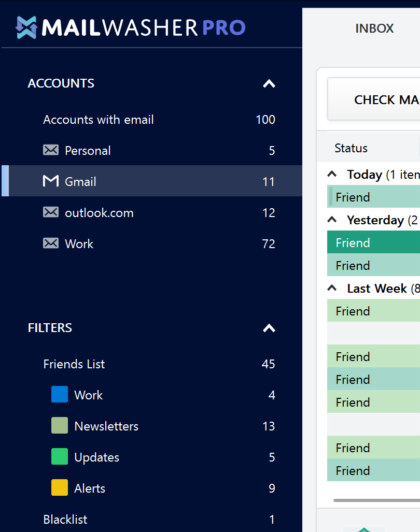
Task: Click the outlook.com envelope icon
Action: pos(51,212)
